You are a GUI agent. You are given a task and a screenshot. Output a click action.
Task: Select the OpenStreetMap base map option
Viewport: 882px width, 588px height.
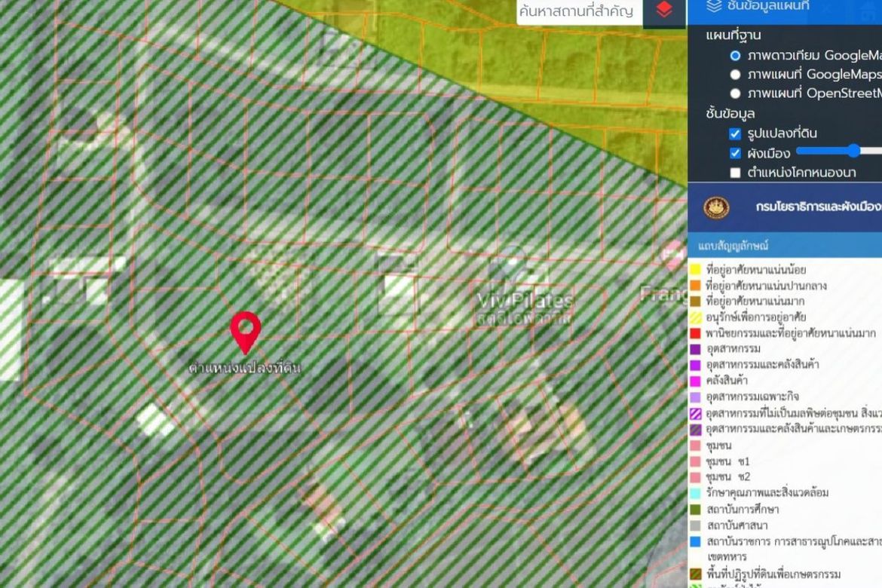pos(735,93)
